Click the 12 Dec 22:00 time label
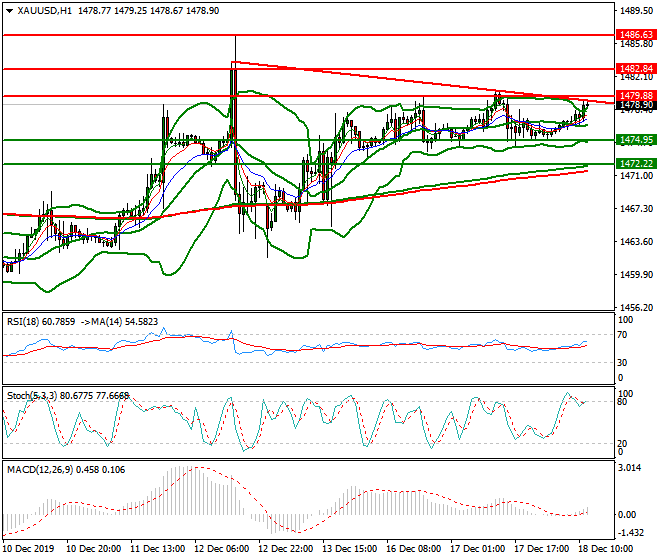Viewport: 660px width, 560px height. [285, 549]
